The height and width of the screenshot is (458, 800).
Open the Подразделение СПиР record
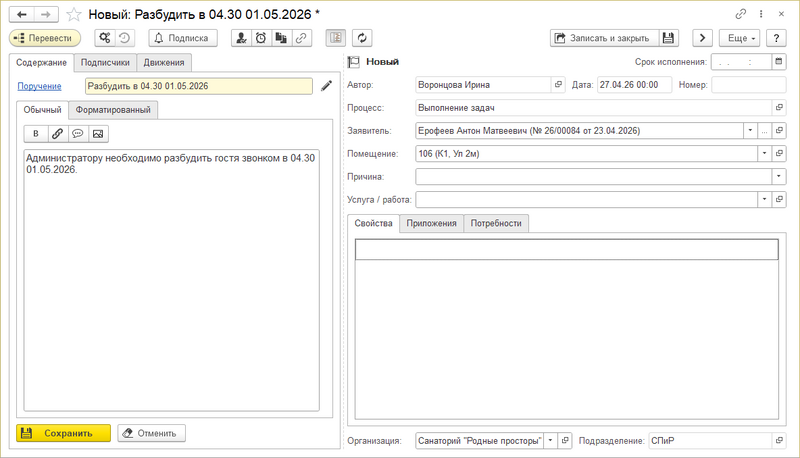[779, 441]
